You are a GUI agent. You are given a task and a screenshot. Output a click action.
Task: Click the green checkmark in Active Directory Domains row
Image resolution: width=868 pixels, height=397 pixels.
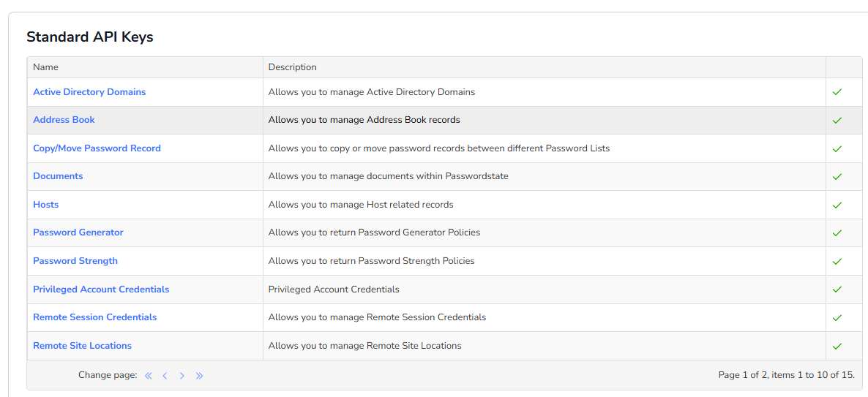[x=837, y=92]
